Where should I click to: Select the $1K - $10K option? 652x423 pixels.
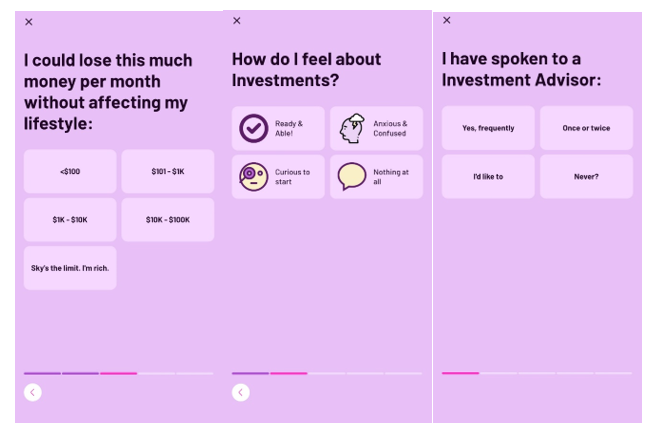[x=70, y=220]
